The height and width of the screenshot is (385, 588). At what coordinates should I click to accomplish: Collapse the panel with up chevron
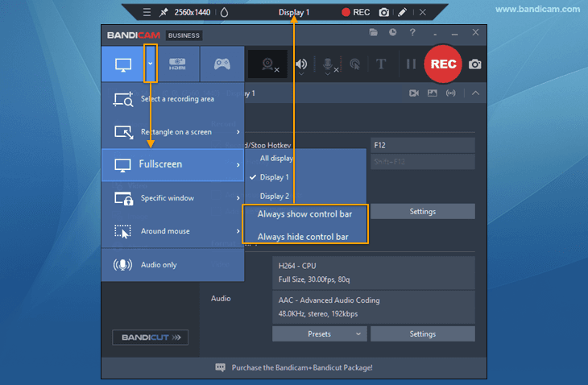(x=475, y=93)
